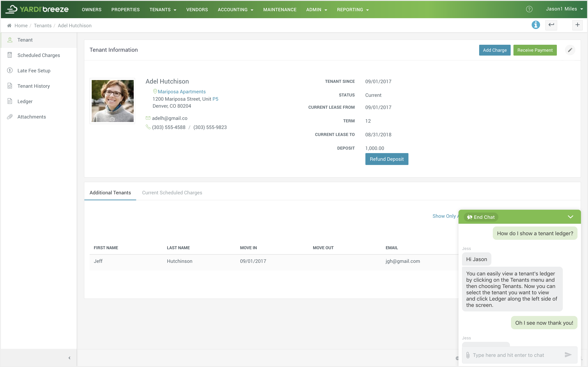Viewport: 588px width, 367px height.
Task: Open the Maintenance menu item
Action: coord(280,10)
